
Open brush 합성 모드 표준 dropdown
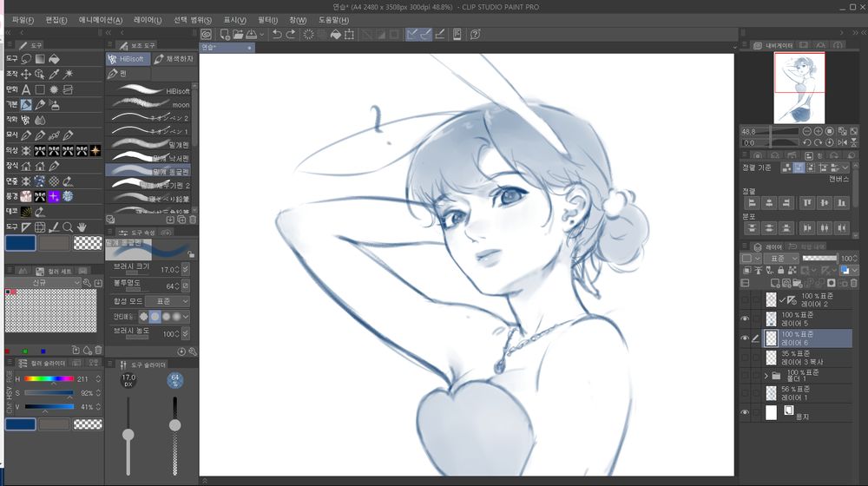click(168, 301)
